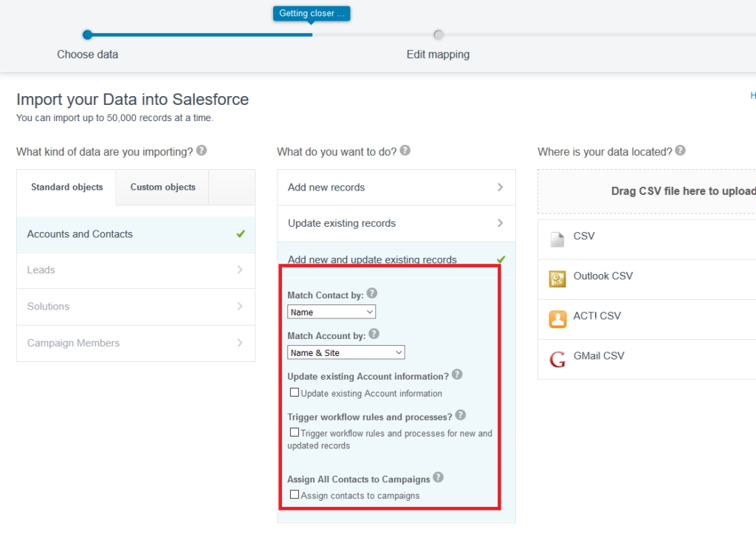Screen dimensions: 756x540
Task: Click the ACT! CSV icon
Action: click(x=557, y=319)
